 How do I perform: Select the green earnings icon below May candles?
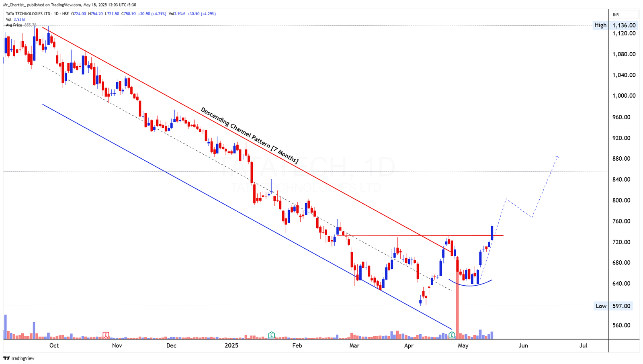click(x=452, y=334)
